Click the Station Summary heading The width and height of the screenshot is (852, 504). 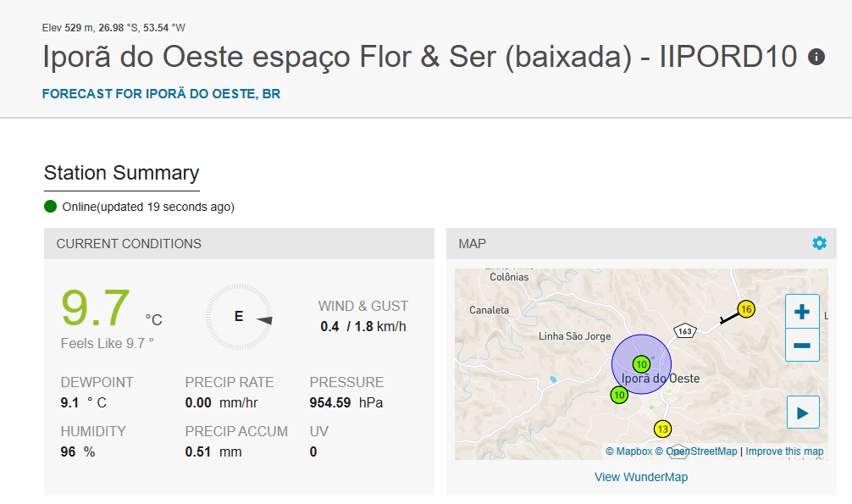click(x=122, y=173)
